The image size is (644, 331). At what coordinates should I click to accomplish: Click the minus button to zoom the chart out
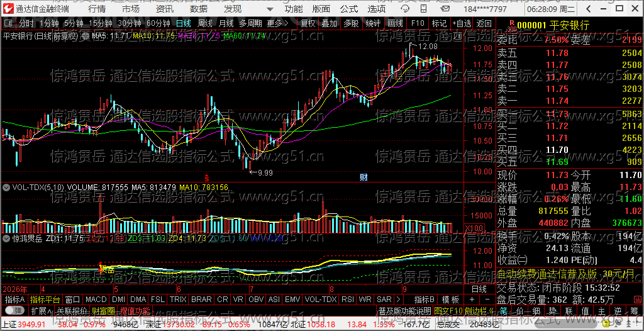coord(487,300)
